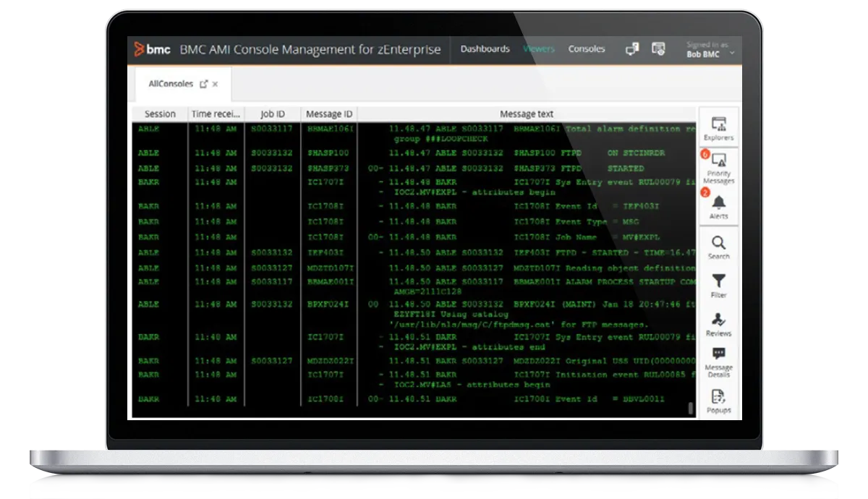The image size is (868, 499).
Task: Click 'Event Id = BBVL0011' message text
Action: 609,399
